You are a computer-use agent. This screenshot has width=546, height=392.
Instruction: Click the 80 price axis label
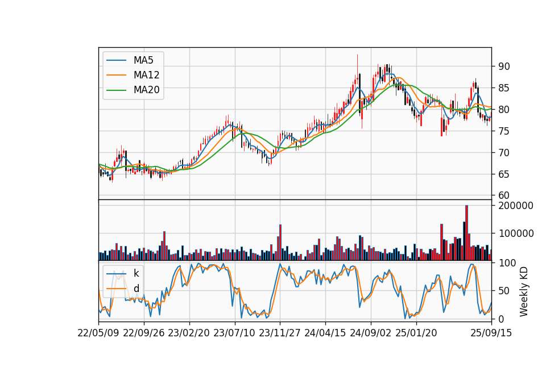tap(504, 110)
